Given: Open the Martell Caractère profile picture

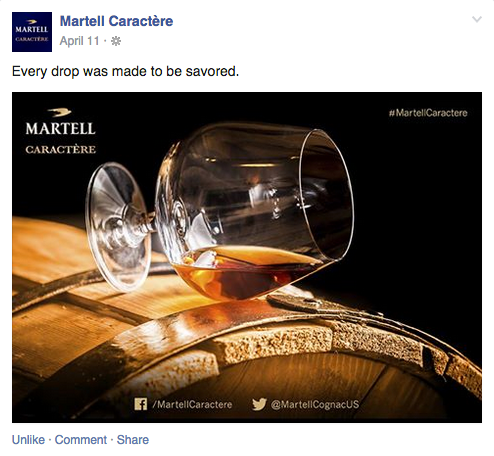Looking at the screenshot, I should [x=32, y=32].
